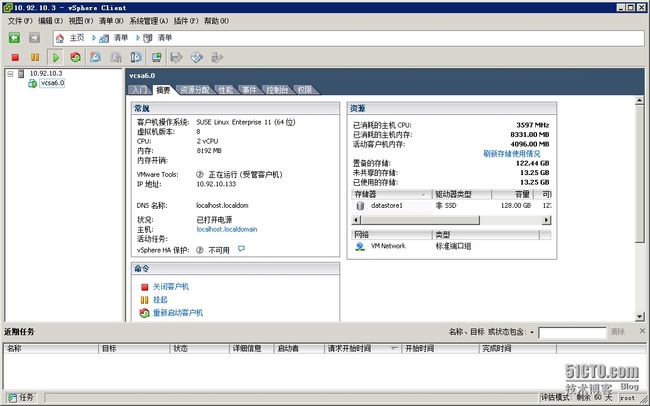Click the 挂起 suspend command link
This screenshot has width=650, height=406.
pos(160,299)
